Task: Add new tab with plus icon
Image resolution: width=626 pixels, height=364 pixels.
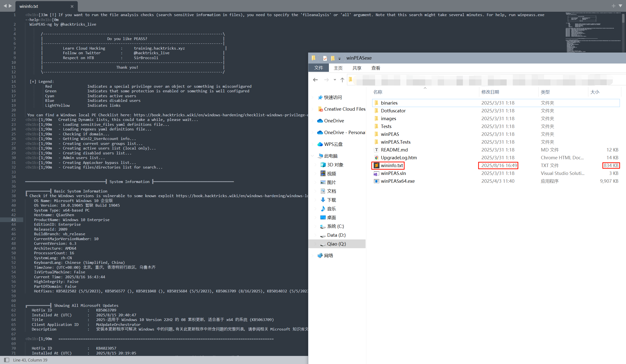Action: pyautogui.click(x=613, y=6)
